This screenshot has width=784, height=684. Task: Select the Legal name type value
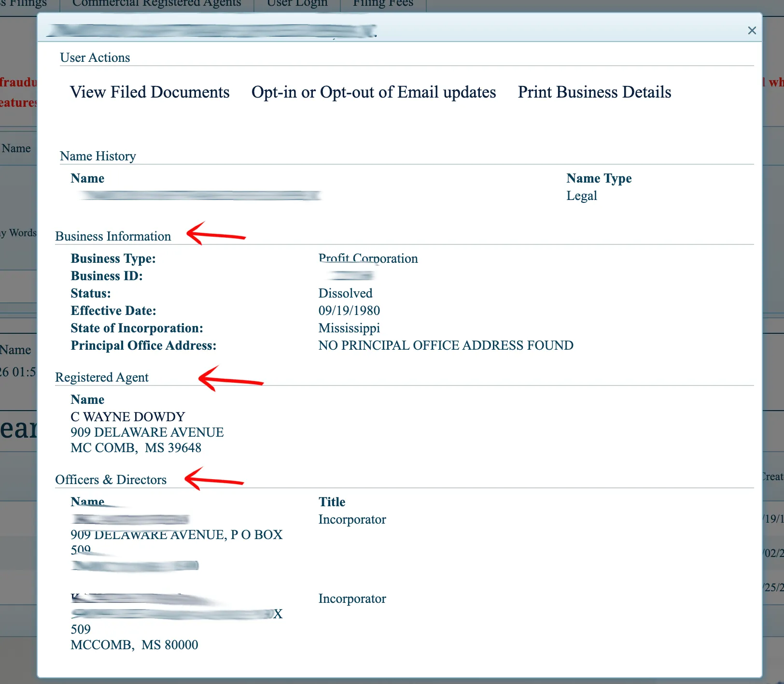click(582, 196)
